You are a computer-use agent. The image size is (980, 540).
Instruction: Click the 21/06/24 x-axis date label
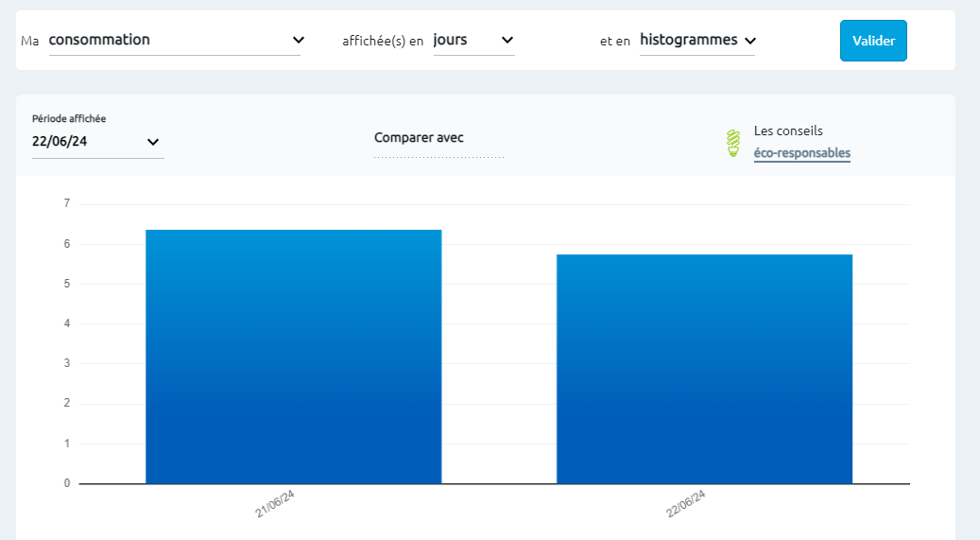[275, 504]
